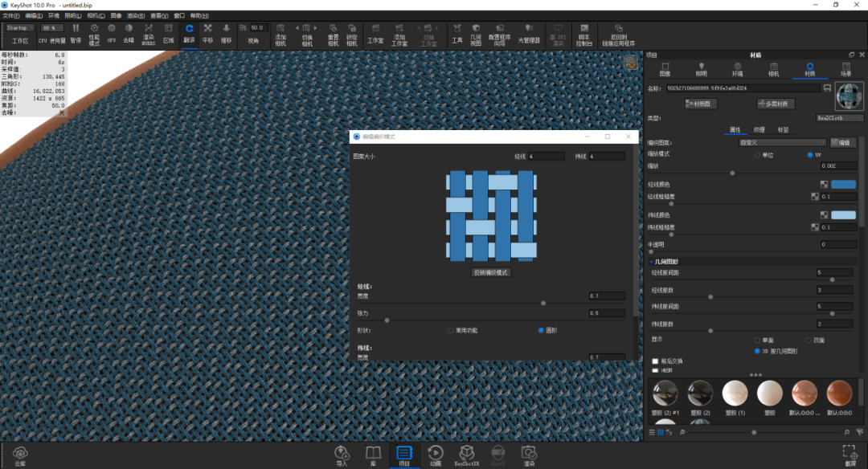868x469 pixels.
Task: Switch to the 纹理 (texture) tab
Action: (x=759, y=130)
